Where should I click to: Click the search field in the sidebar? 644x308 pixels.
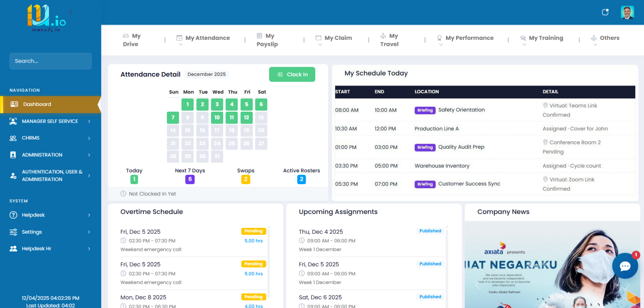[x=50, y=61]
